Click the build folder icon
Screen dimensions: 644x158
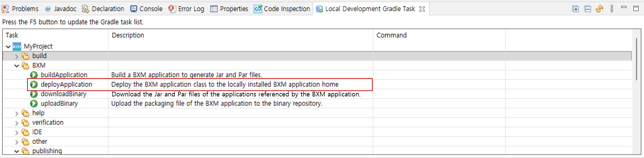[25, 56]
